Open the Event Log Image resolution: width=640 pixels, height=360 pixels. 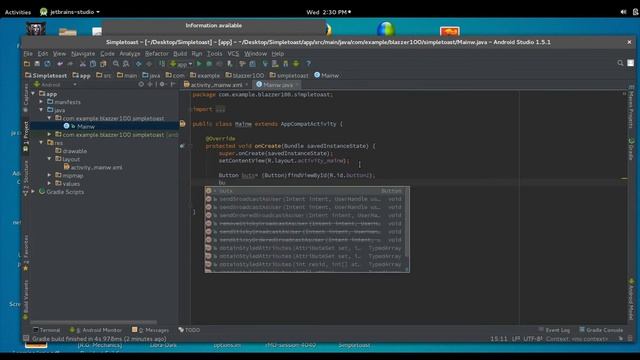coord(554,330)
